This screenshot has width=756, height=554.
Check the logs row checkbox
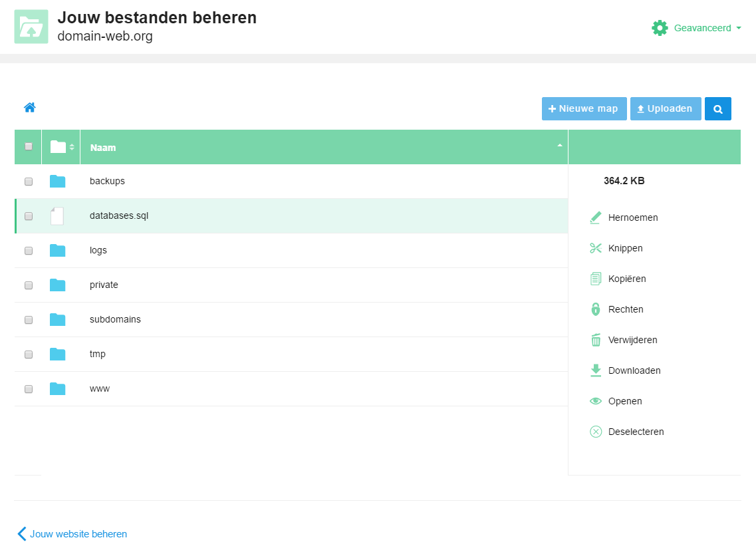pos(29,251)
